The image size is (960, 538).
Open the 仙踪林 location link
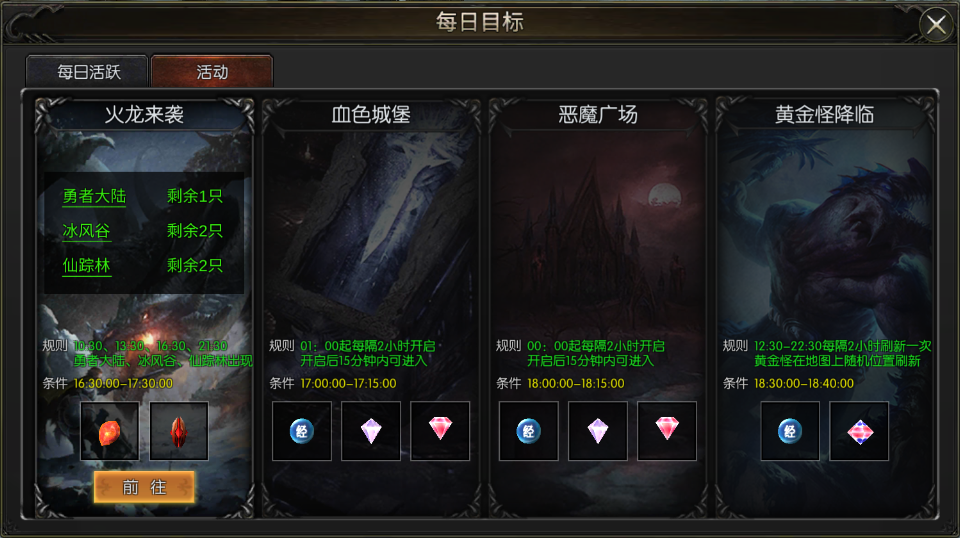(86, 266)
